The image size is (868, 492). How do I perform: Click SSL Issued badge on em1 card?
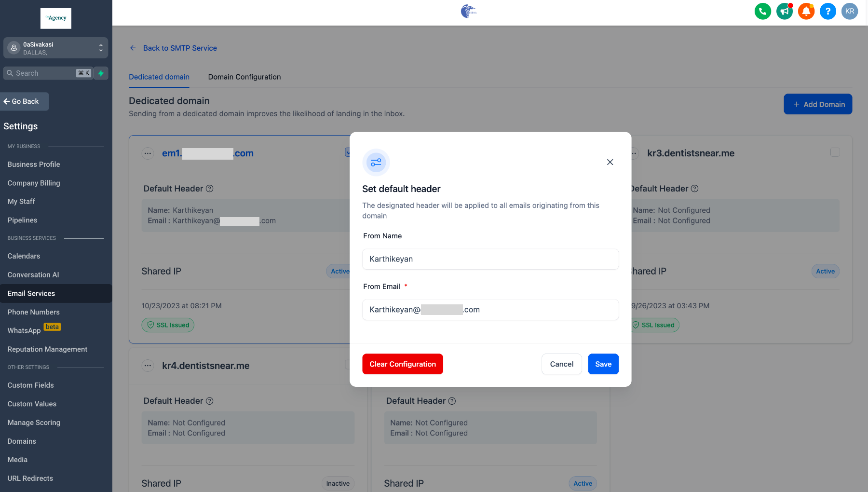coord(168,325)
